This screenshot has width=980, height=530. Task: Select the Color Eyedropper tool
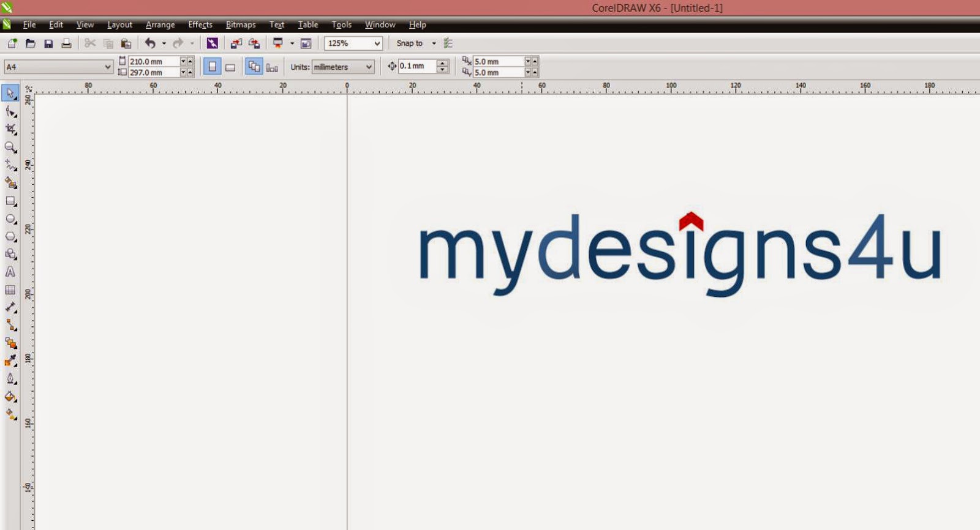pos(10,361)
